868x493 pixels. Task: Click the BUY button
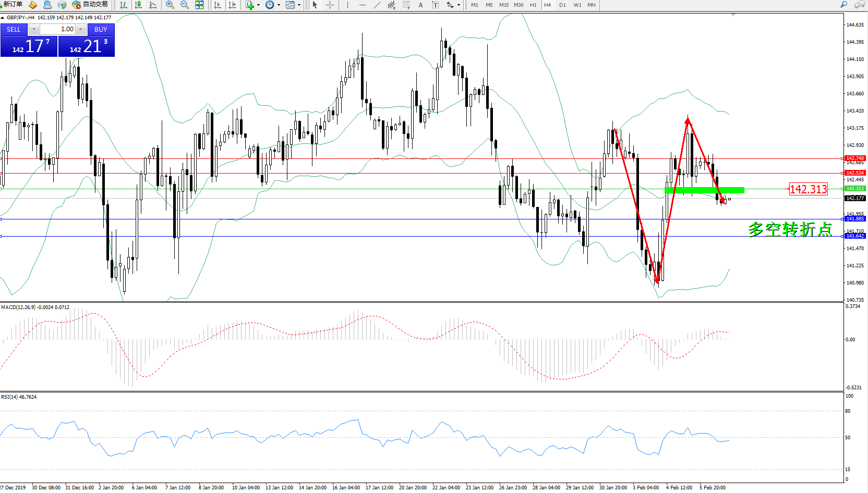[101, 30]
